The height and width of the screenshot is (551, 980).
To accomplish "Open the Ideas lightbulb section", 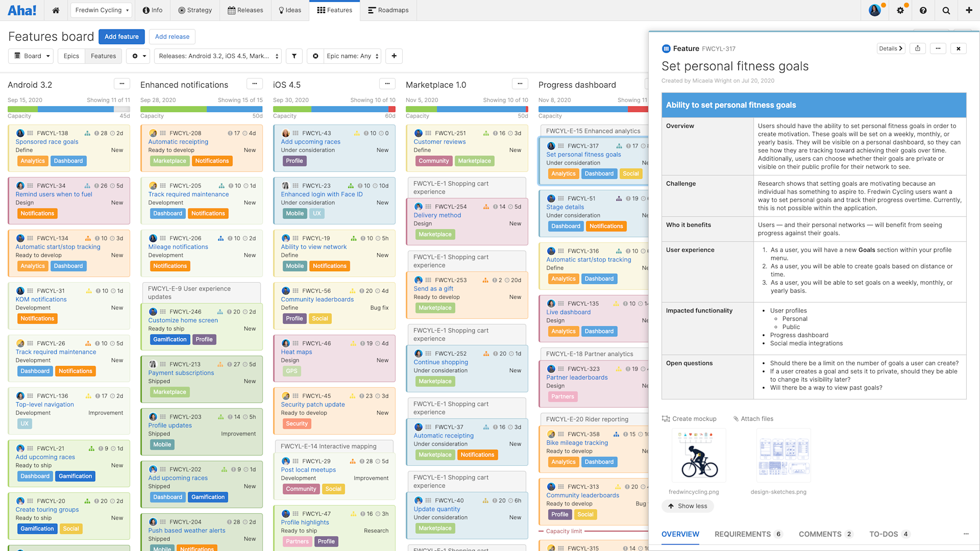I will click(290, 10).
